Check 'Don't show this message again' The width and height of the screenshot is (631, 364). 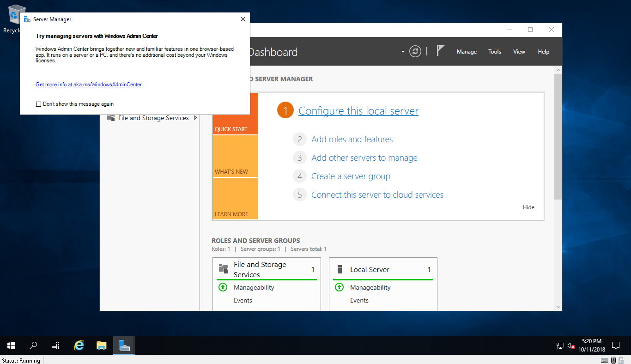(x=39, y=104)
